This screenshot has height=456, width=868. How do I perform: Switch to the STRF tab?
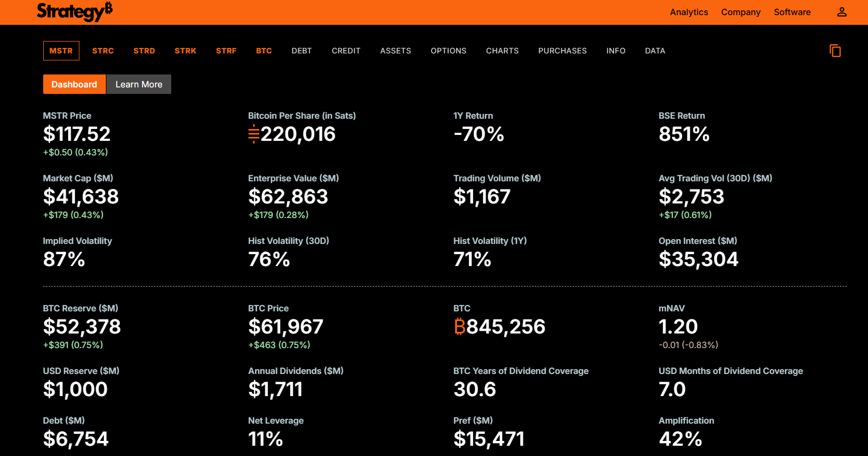[226, 51]
